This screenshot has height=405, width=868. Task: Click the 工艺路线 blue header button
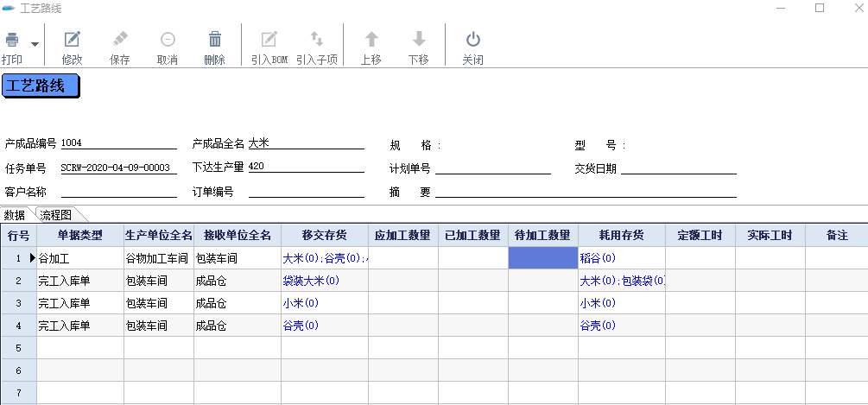41,86
